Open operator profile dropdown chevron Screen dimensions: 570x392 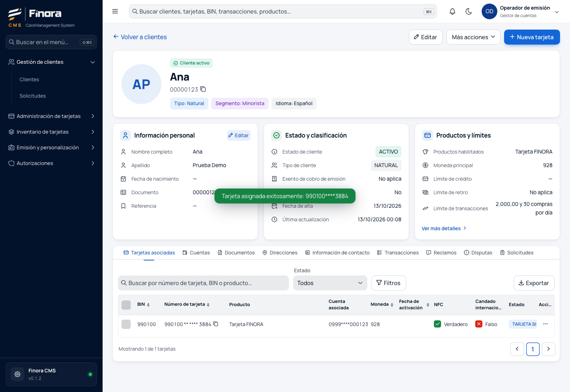click(x=557, y=12)
